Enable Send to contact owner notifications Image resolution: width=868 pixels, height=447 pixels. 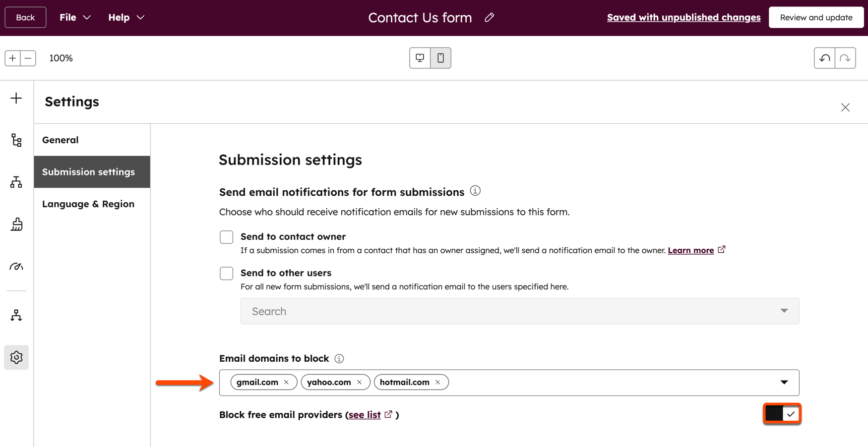226,237
